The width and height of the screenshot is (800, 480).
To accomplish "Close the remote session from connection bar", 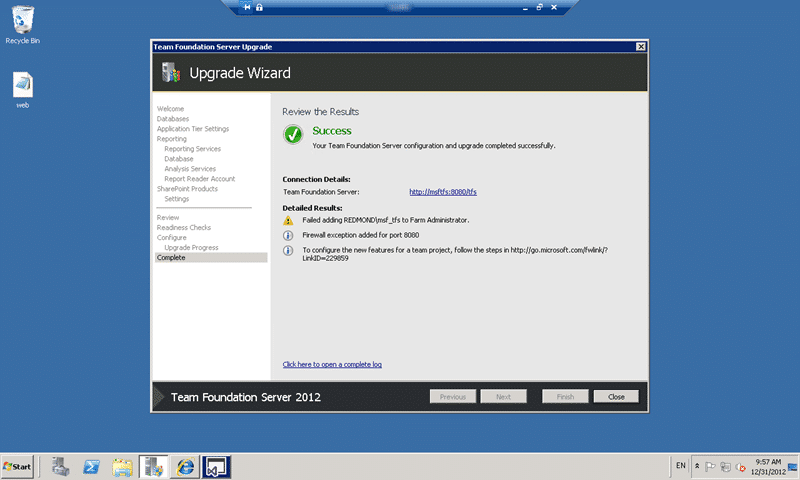I will click(554, 7).
